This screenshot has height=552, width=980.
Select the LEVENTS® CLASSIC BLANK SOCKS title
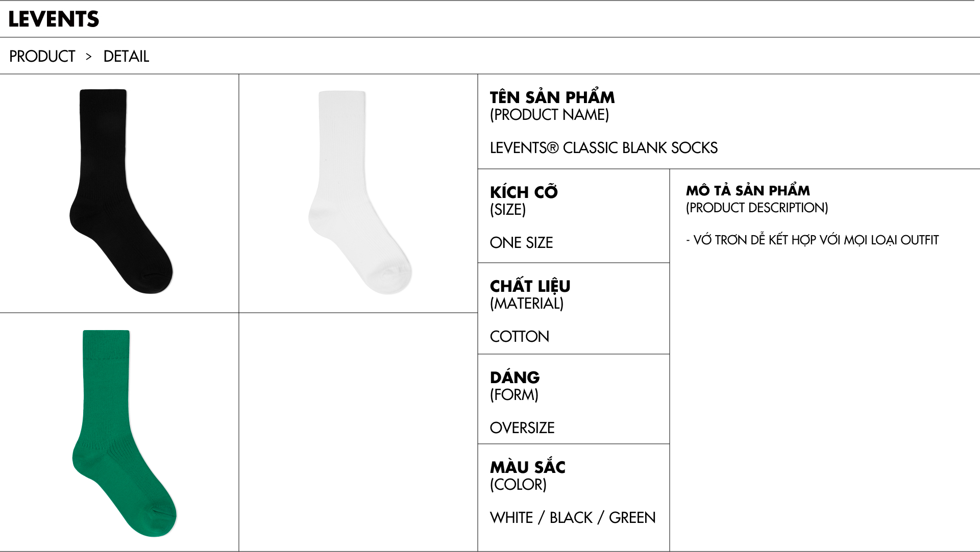(x=603, y=148)
